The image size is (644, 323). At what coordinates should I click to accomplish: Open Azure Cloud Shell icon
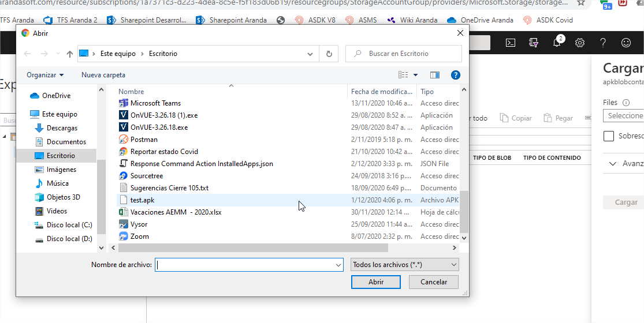(x=511, y=43)
